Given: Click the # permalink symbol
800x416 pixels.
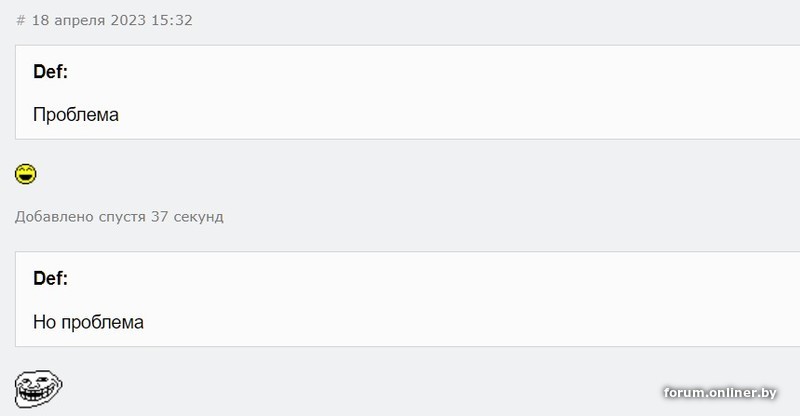Looking at the screenshot, I should coord(20,20).
